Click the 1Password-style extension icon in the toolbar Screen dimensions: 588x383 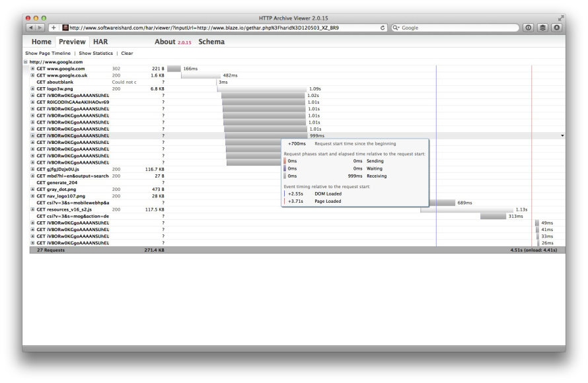(x=529, y=28)
